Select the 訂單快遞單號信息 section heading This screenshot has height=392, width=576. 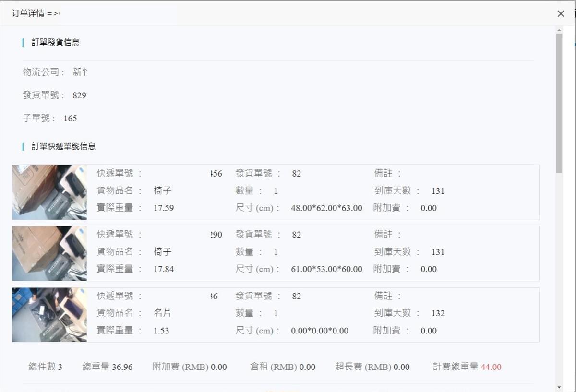[63, 146]
